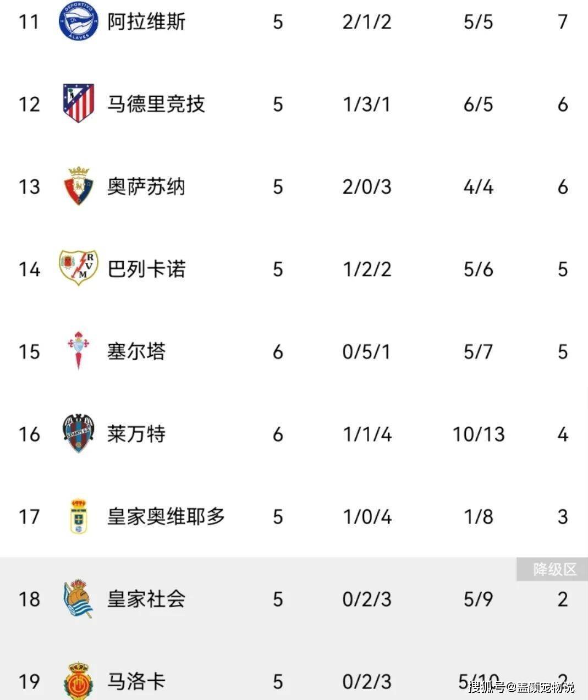Click the Celta Vigo crest
588x700 pixels.
(78, 350)
